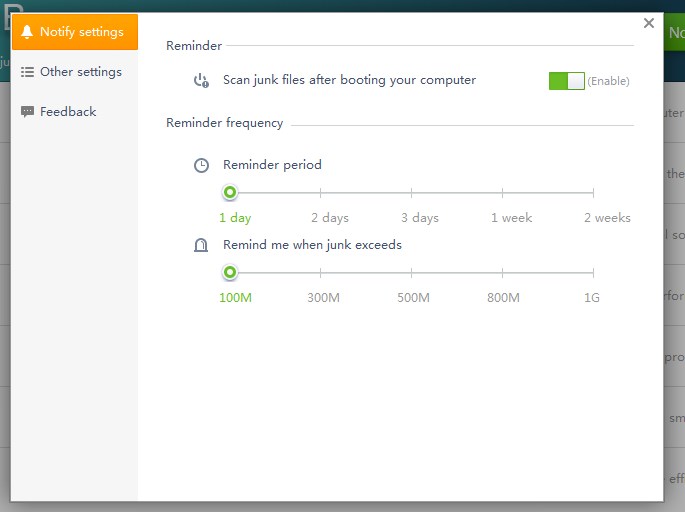
Task: Click the speech bubble Feedback icon
Action: [x=27, y=111]
